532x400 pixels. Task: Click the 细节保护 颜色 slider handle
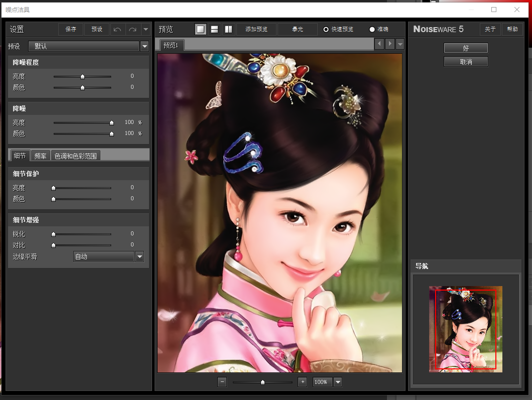(53, 199)
